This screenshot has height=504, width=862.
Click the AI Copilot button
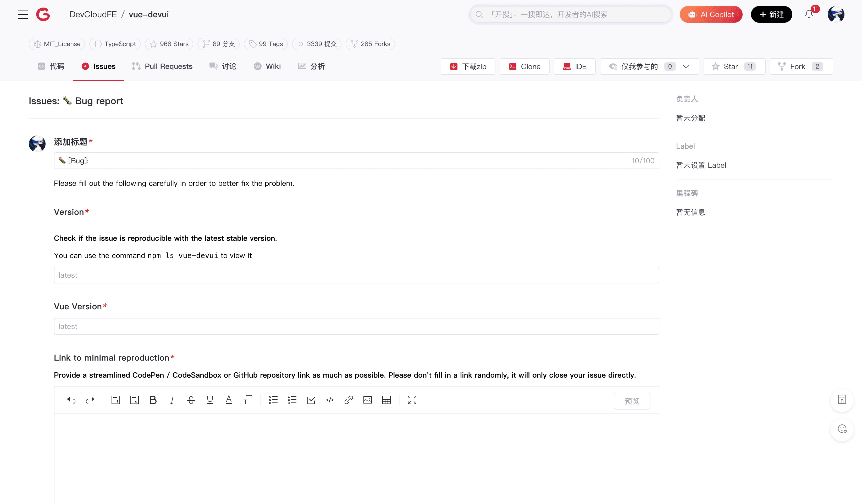(x=711, y=14)
